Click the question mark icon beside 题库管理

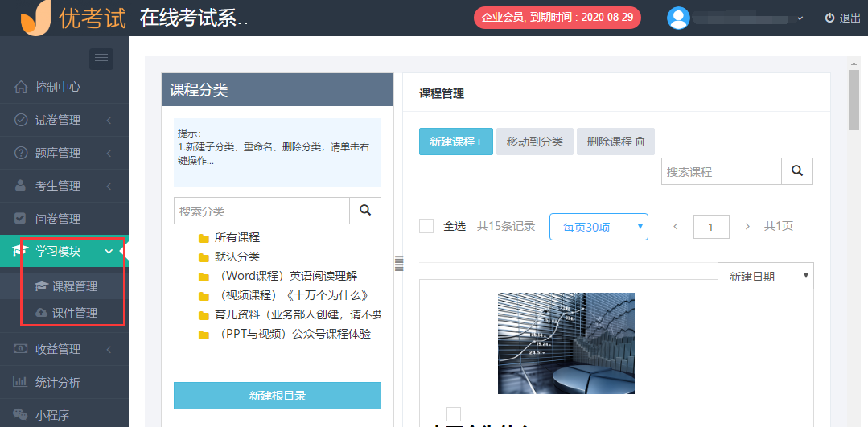click(20, 153)
